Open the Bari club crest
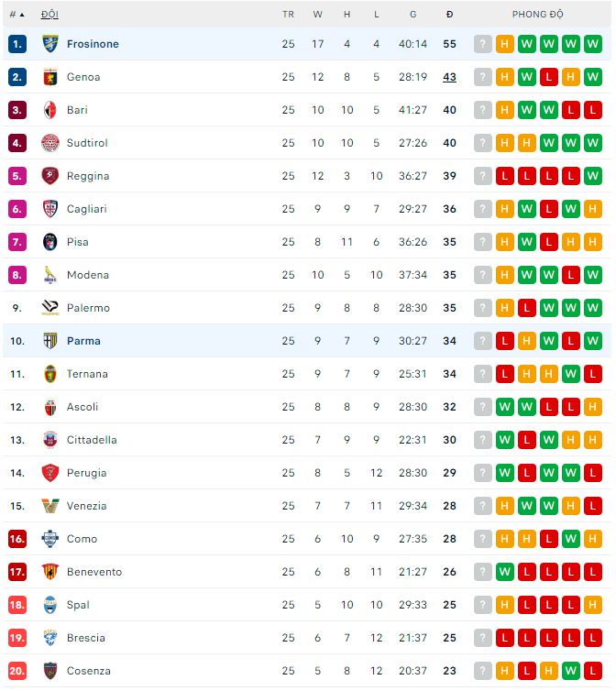Image resolution: width=616 pixels, height=691 pixels. pos(50,110)
